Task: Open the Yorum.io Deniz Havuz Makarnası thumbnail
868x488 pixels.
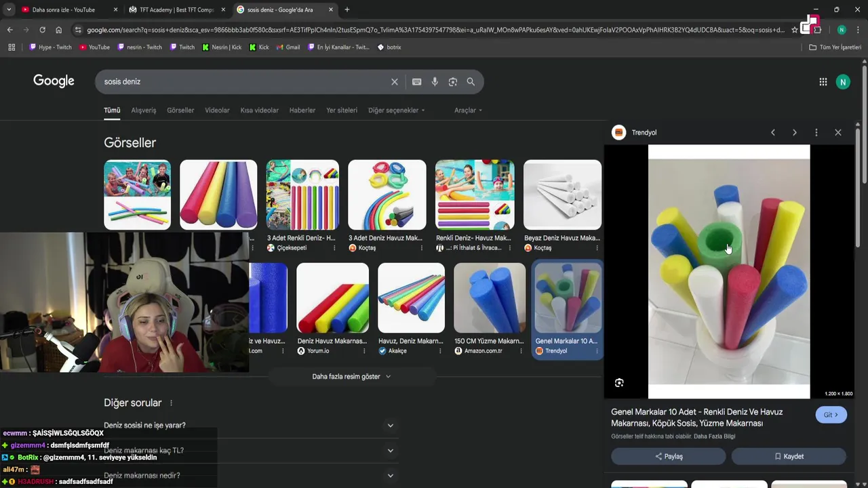Action: [332, 298]
